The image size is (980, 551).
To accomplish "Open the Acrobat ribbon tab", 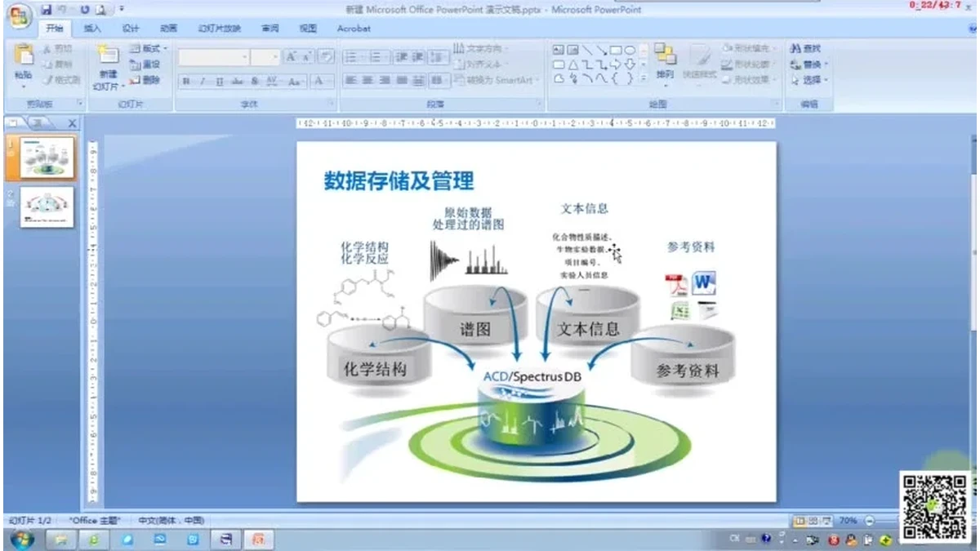I will (x=354, y=29).
